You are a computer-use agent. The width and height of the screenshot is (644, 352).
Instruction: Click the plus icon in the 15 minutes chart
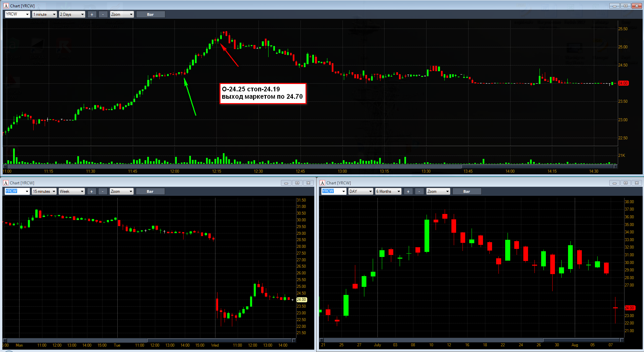pyautogui.click(x=91, y=191)
